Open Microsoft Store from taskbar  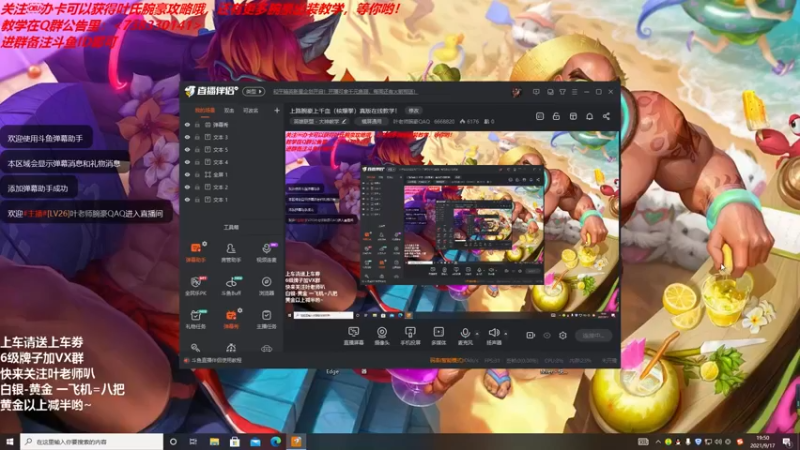[x=235, y=441]
